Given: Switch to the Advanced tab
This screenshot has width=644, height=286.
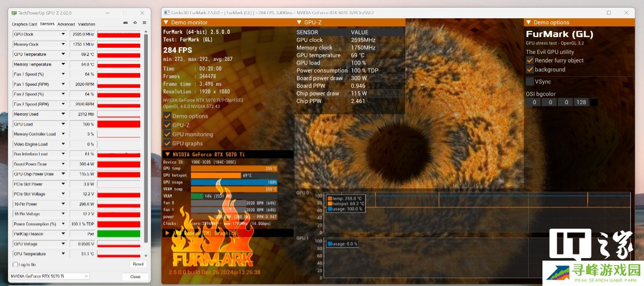Looking at the screenshot, I should tap(66, 24).
